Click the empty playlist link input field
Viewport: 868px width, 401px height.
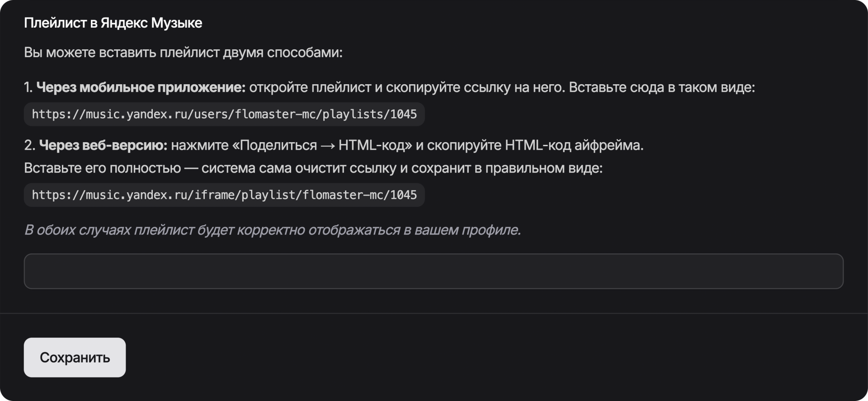[x=433, y=271]
